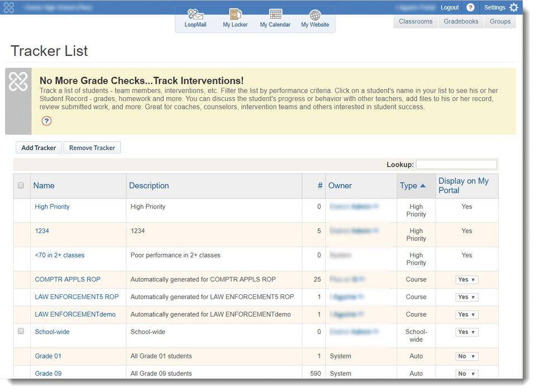Image resolution: width=536 pixels, height=392 pixels.
Task: Open My Calendar icon
Action: 275,15
